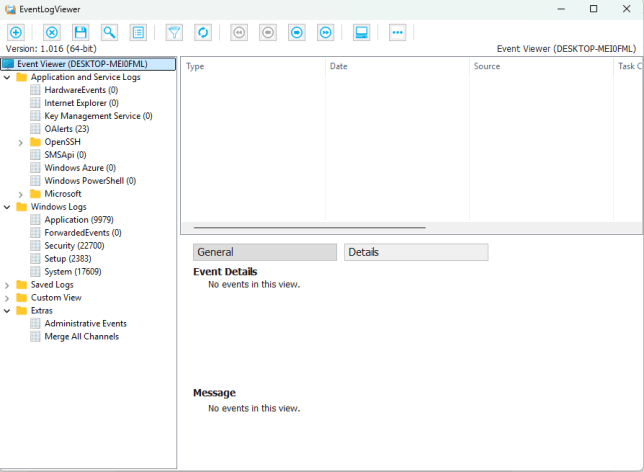Viewport: 644px width, 472px height.
Task: Open search with the magnifier icon
Action: [x=109, y=32]
